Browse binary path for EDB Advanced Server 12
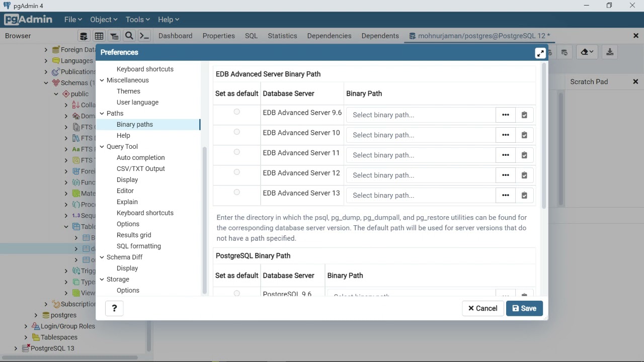 point(506,175)
